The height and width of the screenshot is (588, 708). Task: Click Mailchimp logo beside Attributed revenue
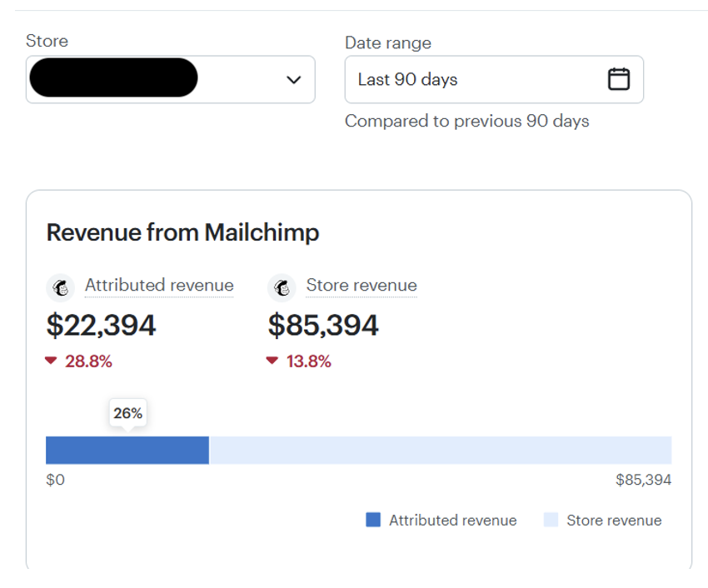pos(60,288)
